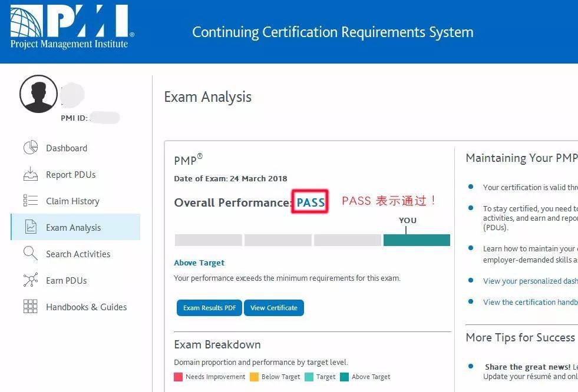The width and height of the screenshot is (578, 392).
Task: Click the Above Target heading
Action: 199,263
